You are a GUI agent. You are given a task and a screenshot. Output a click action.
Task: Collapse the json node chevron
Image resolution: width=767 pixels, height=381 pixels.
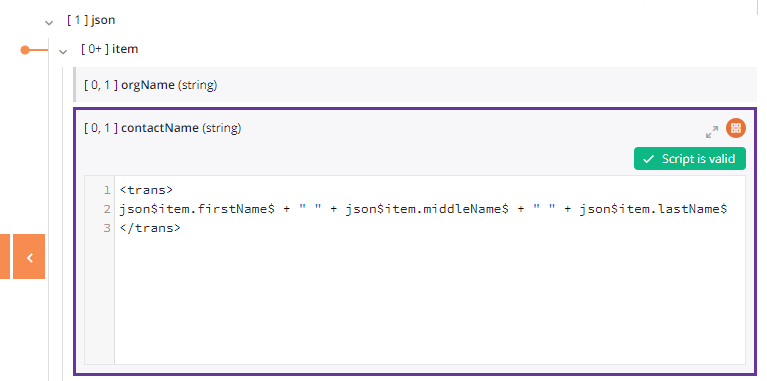click(48, 22)
